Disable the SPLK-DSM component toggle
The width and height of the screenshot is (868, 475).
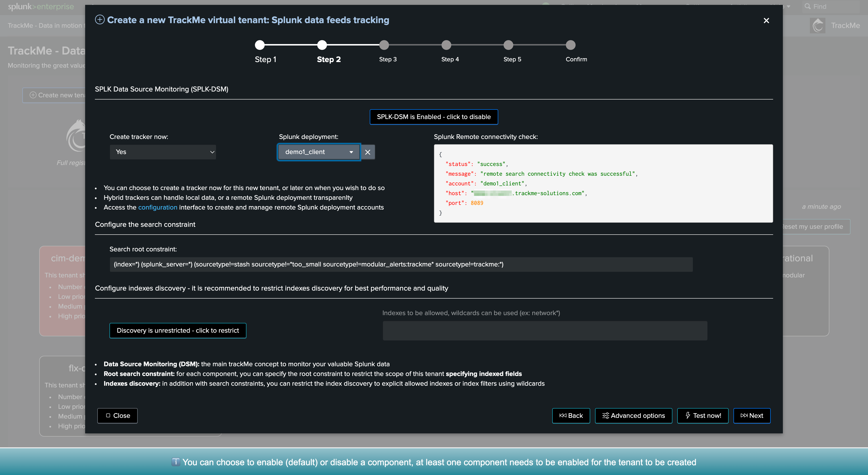pyautogui.click(x=433, y=117)
